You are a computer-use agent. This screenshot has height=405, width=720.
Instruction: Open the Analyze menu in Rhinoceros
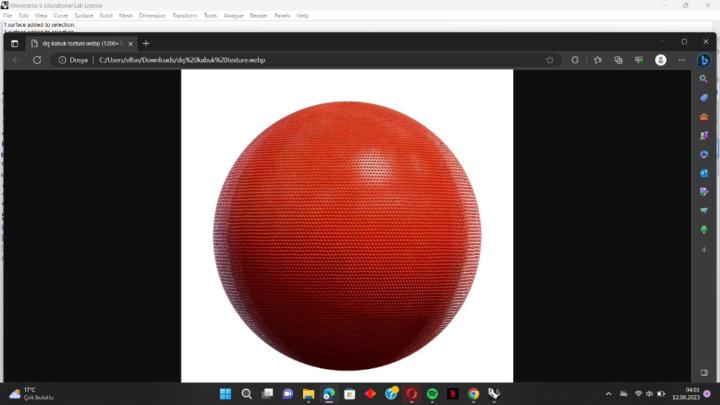[233, 16]
